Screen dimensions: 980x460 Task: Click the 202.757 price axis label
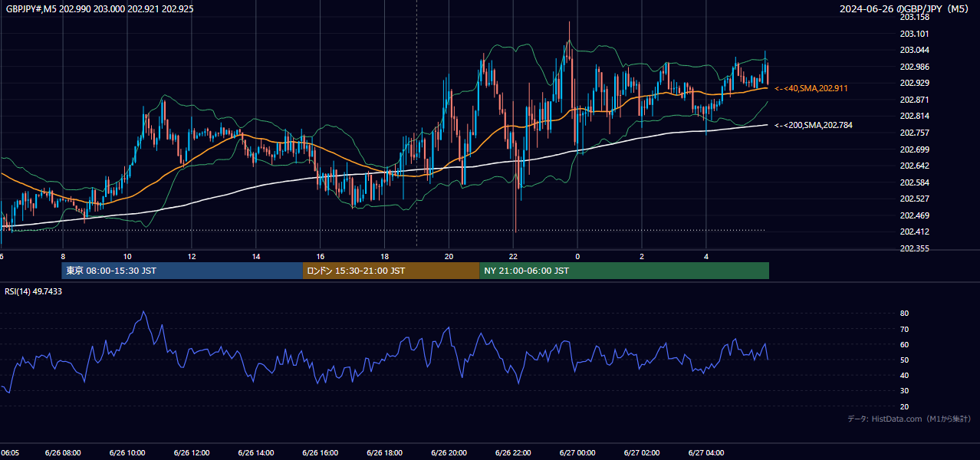(914, 133)
